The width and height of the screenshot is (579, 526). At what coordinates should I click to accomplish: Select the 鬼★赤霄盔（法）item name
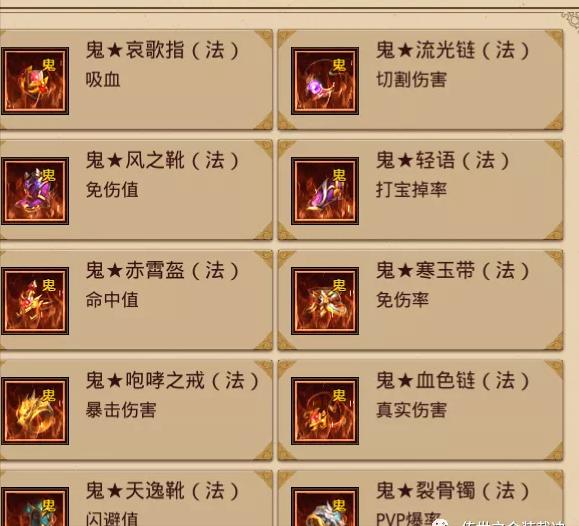click(x=163, y=270)
